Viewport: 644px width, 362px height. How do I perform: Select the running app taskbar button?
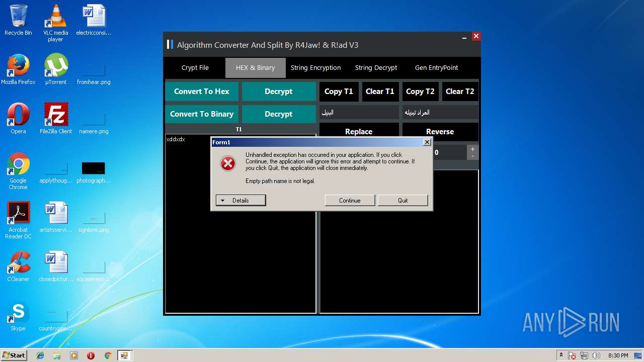tap(124, 355)
